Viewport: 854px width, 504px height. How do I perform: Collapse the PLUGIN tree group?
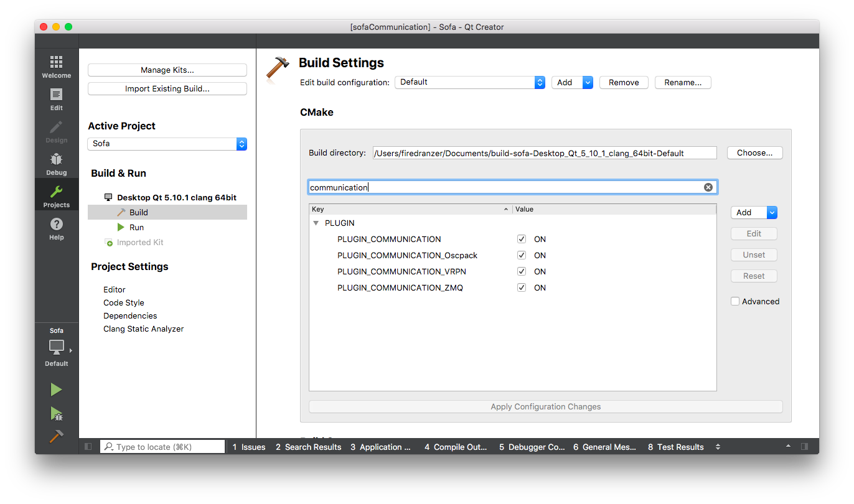click(316, 223)
